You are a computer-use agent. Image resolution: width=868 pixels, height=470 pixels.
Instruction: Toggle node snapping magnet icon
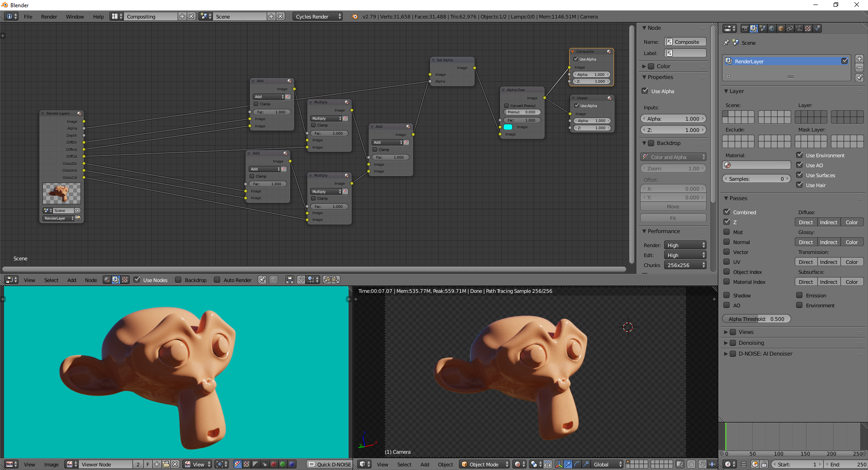pyautogui.click(x=301, y=280)
